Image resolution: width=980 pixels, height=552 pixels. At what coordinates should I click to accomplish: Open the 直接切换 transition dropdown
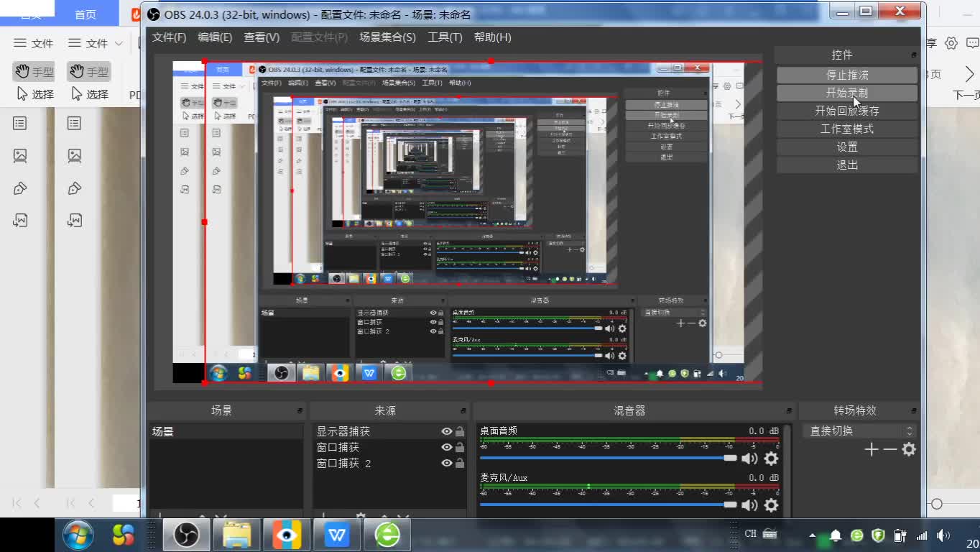859,431
